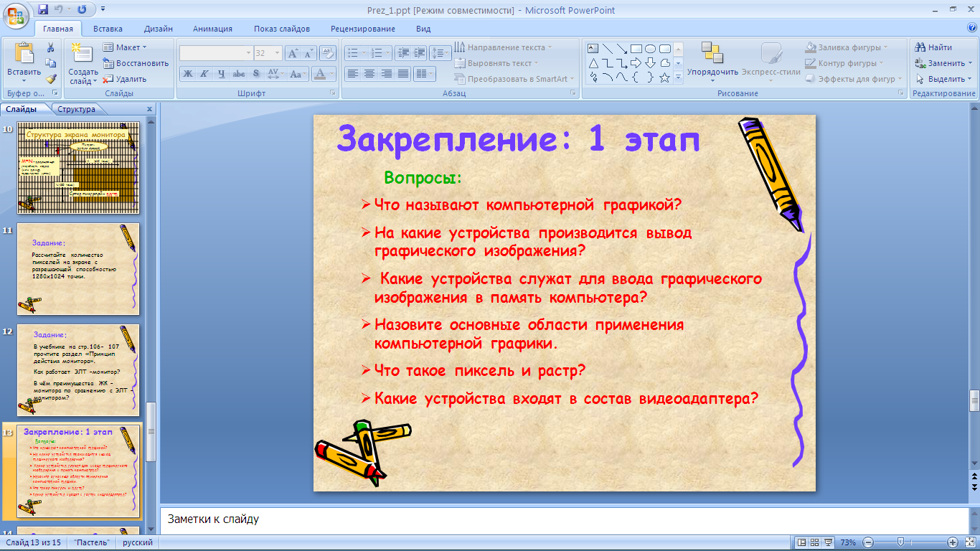Zoom out with minus button

coord(868,542)
